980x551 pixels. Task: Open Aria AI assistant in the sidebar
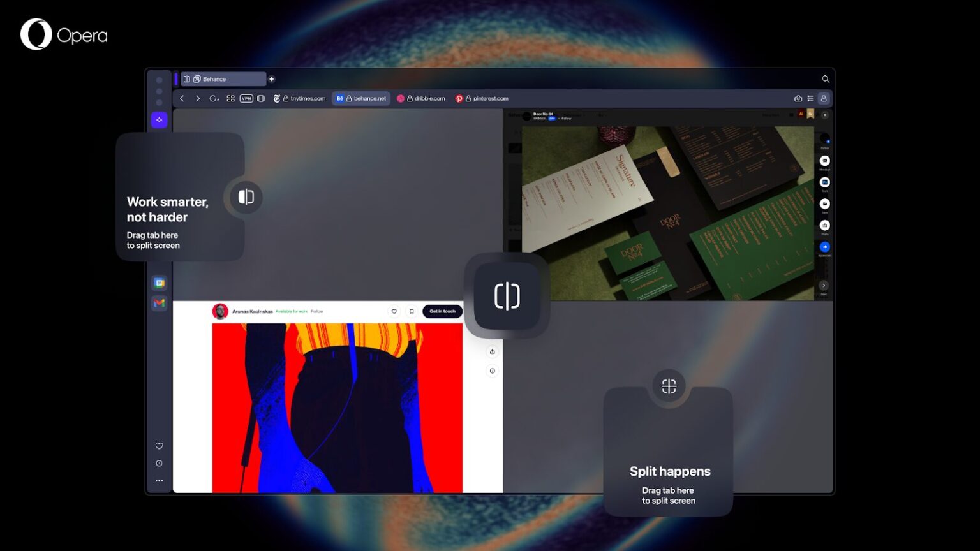coord(160,119)
